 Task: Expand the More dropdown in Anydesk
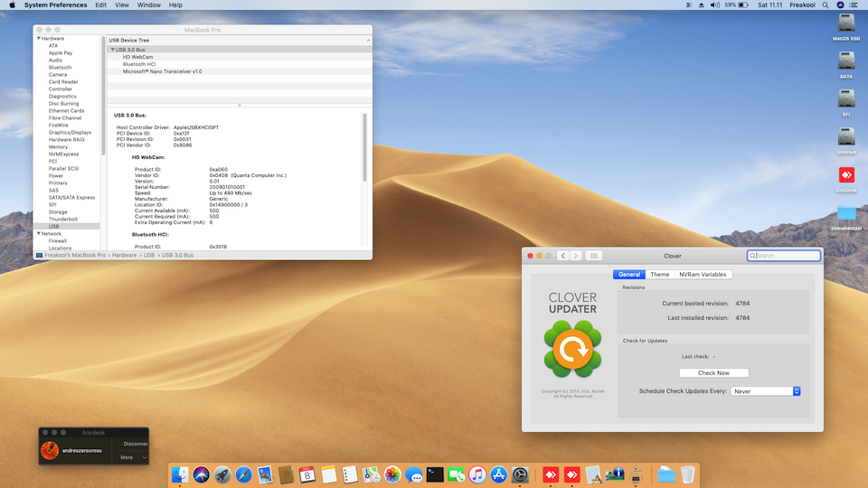tap(129, 457)
